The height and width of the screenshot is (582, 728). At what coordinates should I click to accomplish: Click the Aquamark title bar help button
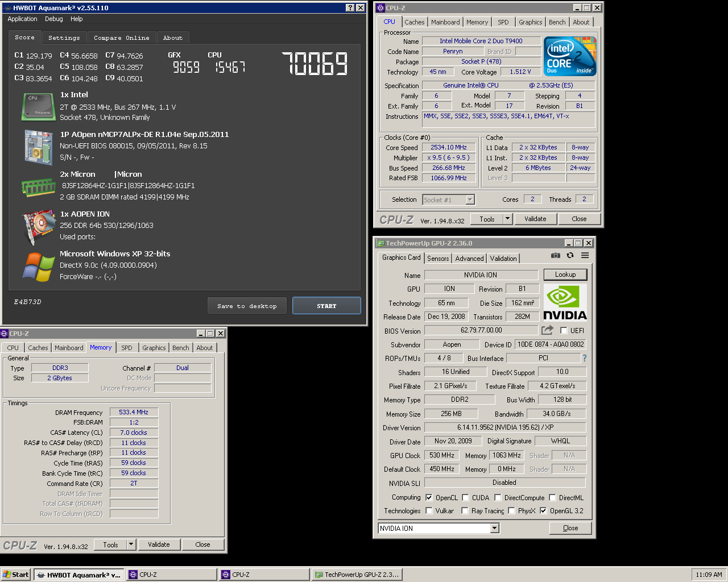[350, 8]
